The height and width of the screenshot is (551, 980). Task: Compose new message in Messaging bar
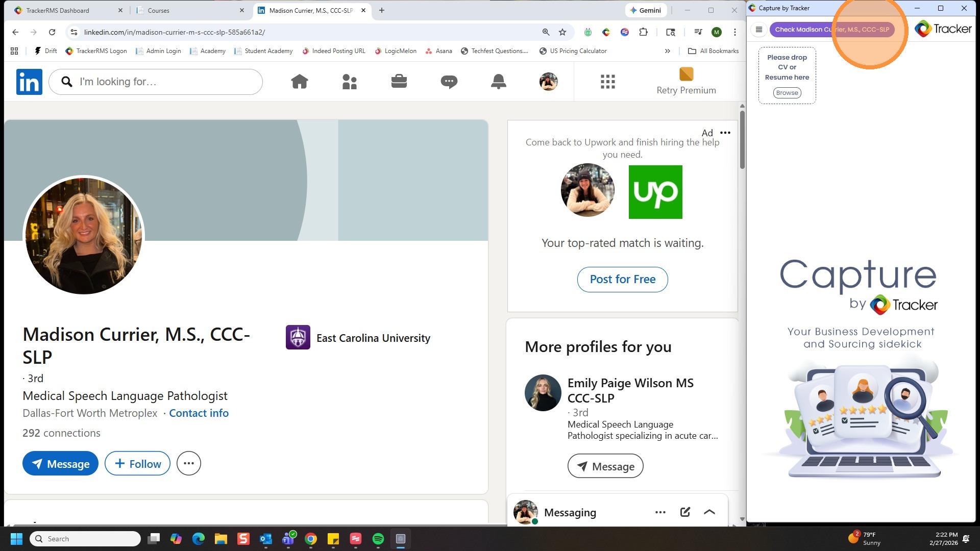point(685,512)
